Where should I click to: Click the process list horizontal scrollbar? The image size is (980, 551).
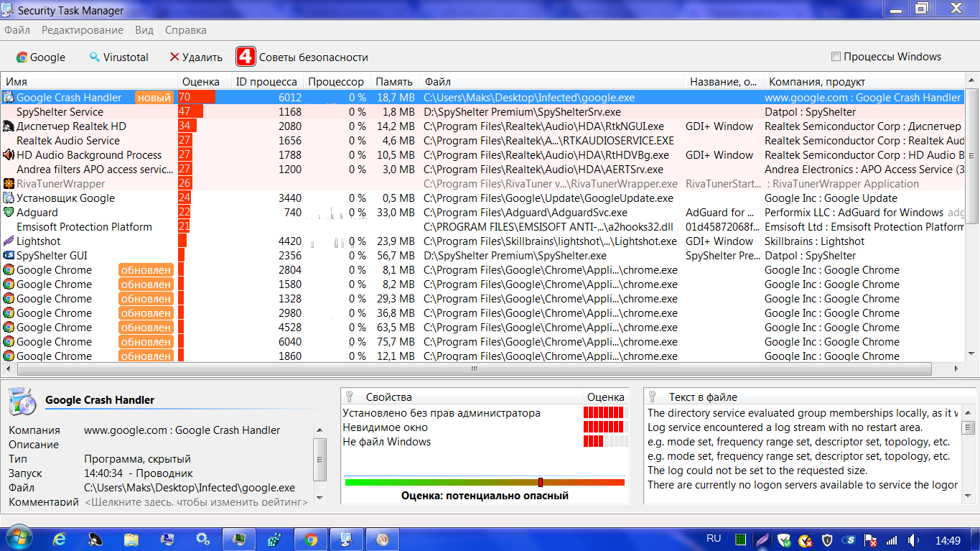click(474, 369)
